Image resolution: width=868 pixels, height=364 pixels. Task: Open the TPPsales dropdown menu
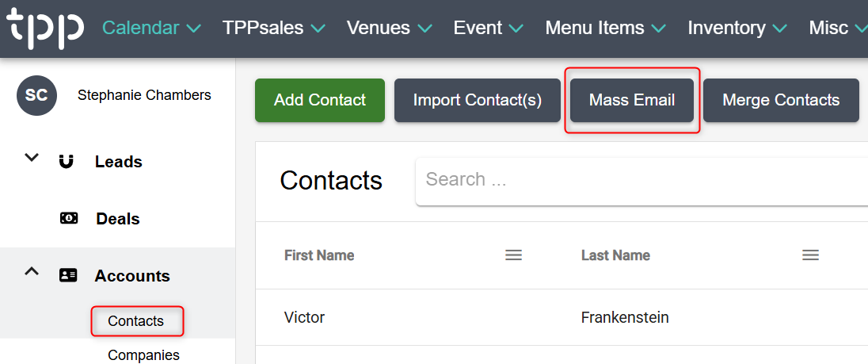coord(273,29)
